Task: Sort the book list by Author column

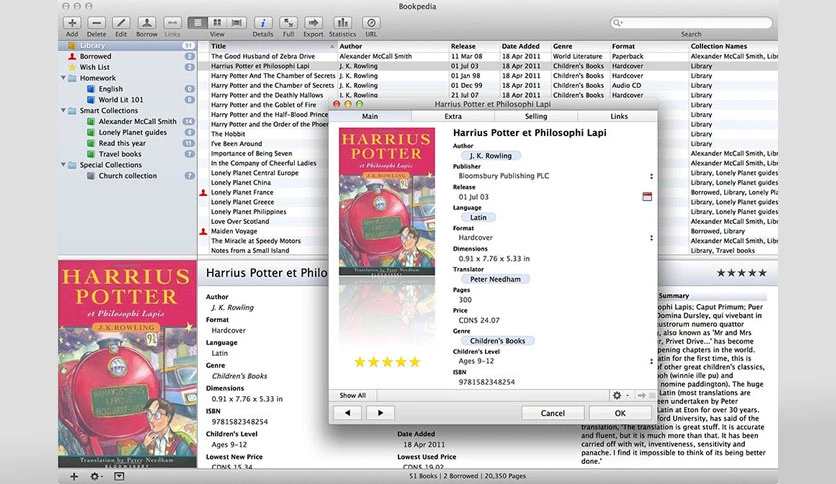Action: point(393,46)
